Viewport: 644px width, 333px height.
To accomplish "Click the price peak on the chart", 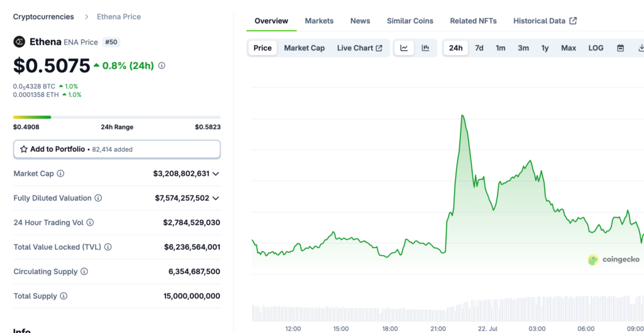I will [462, 116].
